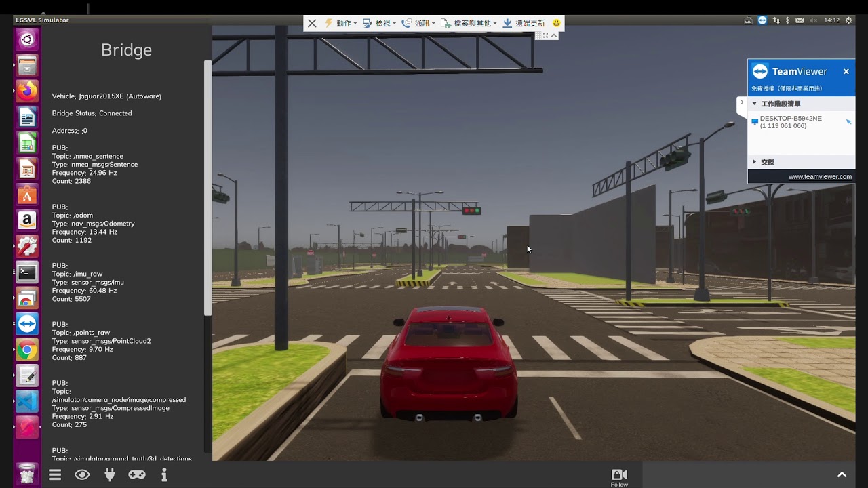The height and width of the screenshot is (488, 868).
Task: Expand the bottom-right up chevron
Action: tap(842, 475)
